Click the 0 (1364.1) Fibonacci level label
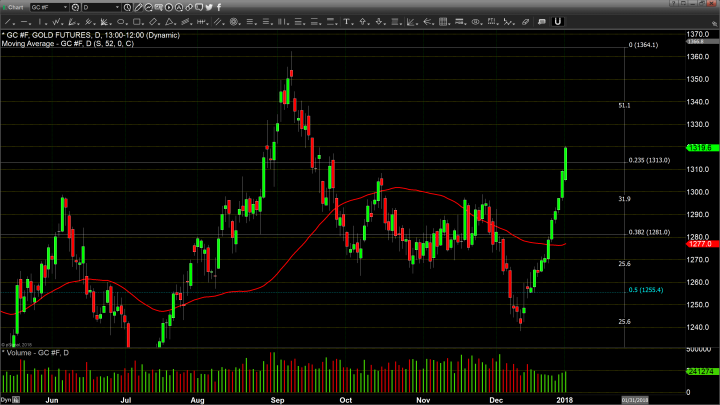This screenshot has width=720, height=405. tap(643, 45)
